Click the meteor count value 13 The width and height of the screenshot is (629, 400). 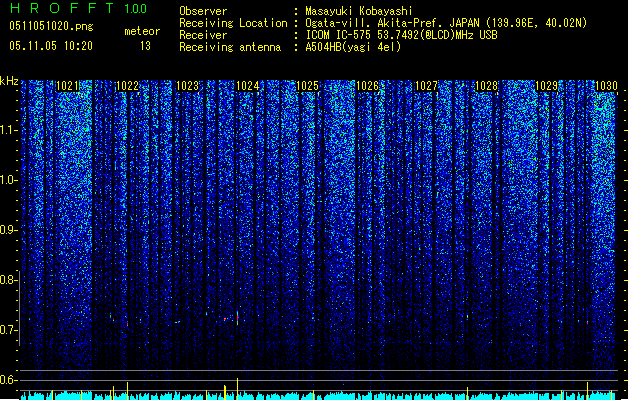pyautogui.click(x=145, y=46)
